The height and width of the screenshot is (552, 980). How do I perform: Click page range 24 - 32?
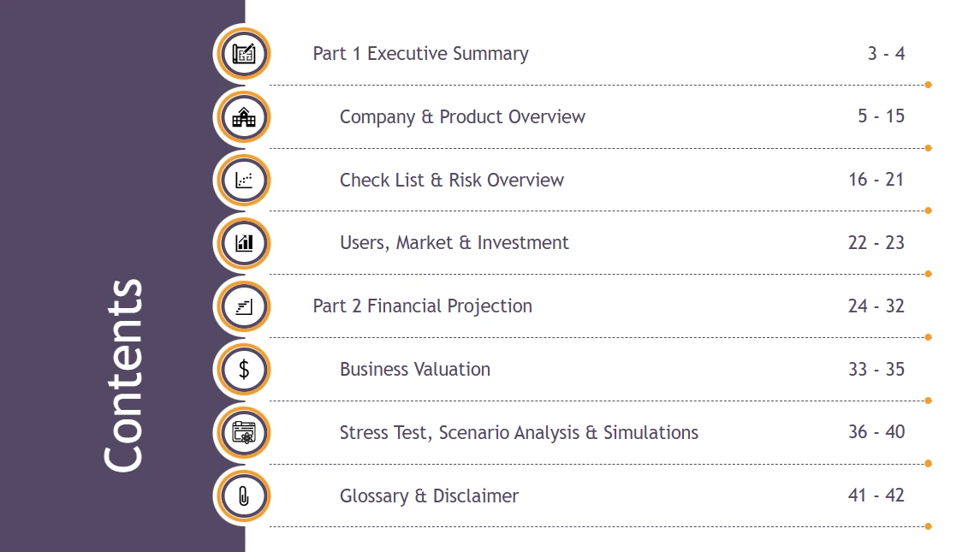876,306
